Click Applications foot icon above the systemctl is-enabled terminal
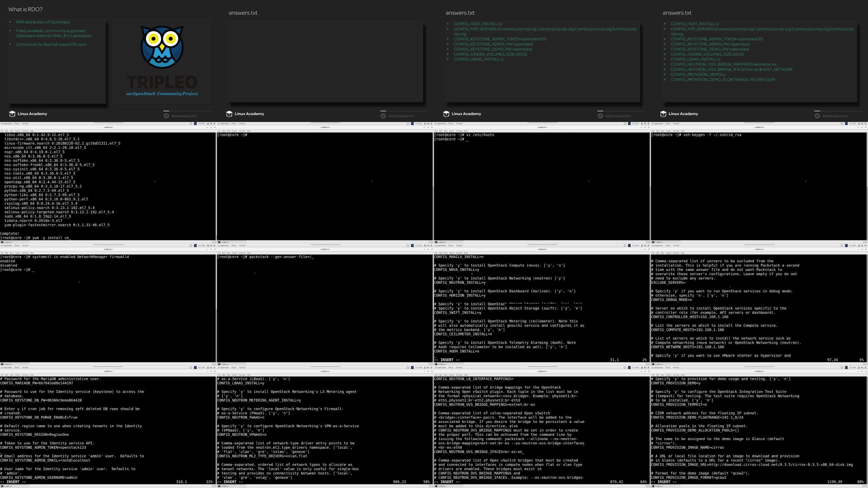The image size is (868, 488). (2, 246)
